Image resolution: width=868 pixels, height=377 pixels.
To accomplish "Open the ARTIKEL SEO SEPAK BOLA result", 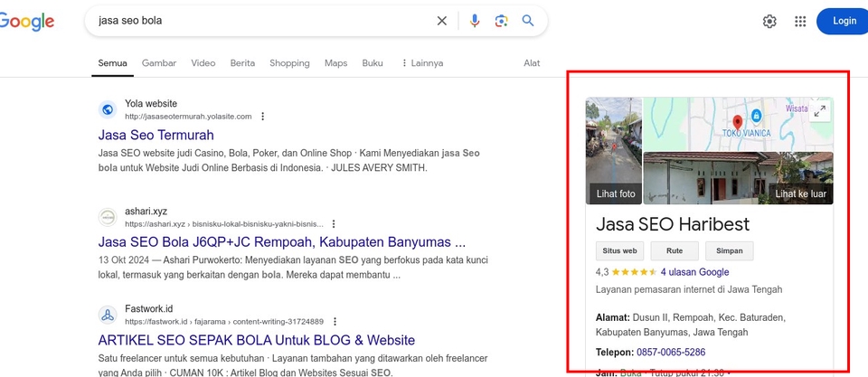I will (x=256, y=340).
